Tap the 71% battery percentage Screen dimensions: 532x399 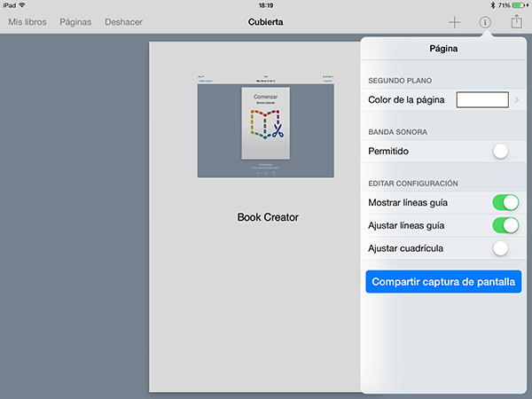coord(505,5)
